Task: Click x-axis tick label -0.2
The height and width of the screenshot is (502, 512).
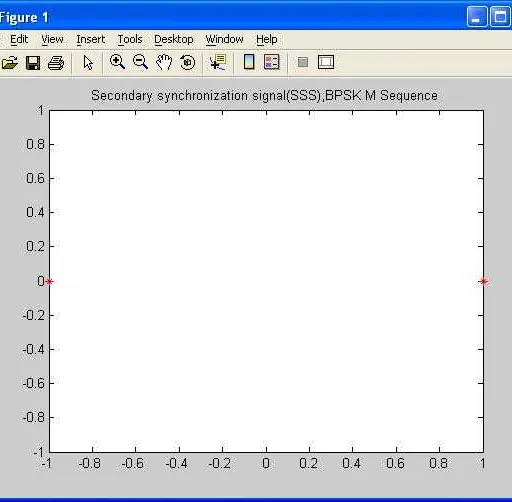Action: [x=220, y=463]
